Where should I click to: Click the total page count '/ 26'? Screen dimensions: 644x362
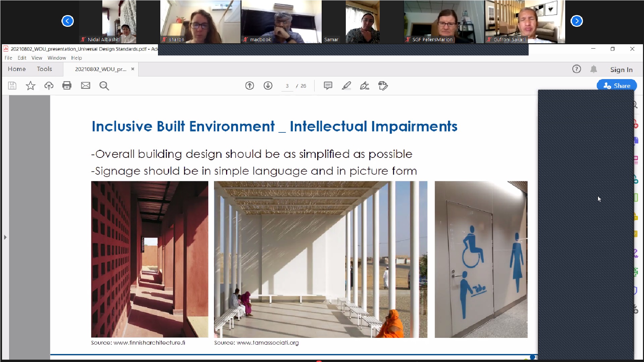click(301, 86)
